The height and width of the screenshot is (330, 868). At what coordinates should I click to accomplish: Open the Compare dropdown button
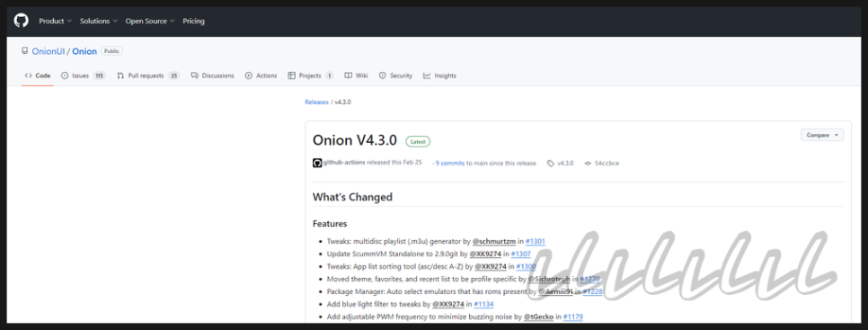822,135
